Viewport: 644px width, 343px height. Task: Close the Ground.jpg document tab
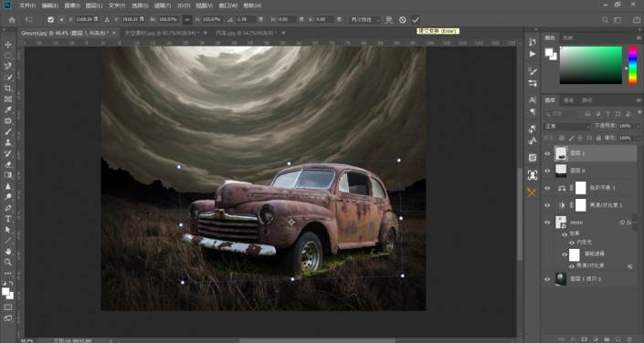(x=114, y=33)
